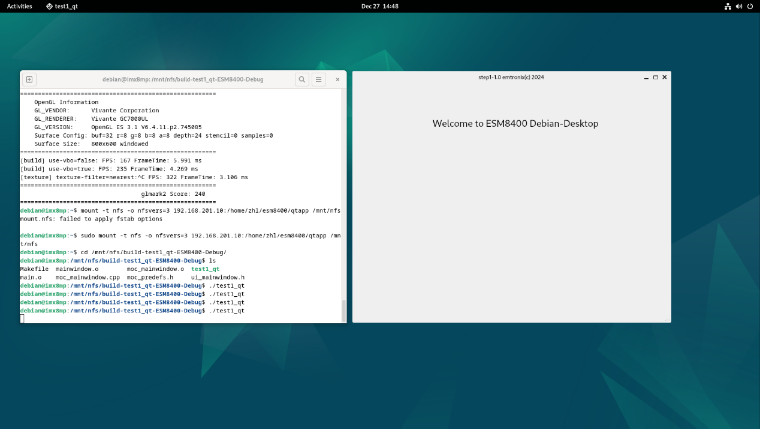Viewport: 760px width, 429px height.
Task: Click the glmark2 Score line
Action: (x=173, y=194)
